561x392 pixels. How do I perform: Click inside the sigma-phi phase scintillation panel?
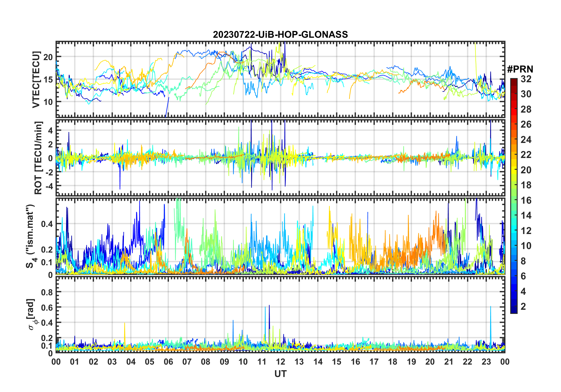click(x=280, y=315)
